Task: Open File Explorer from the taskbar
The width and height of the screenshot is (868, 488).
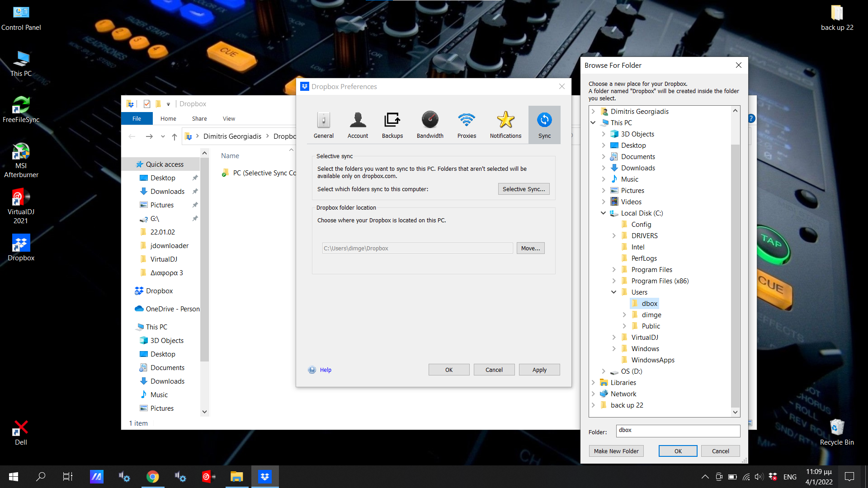Action: pos(236,477)
